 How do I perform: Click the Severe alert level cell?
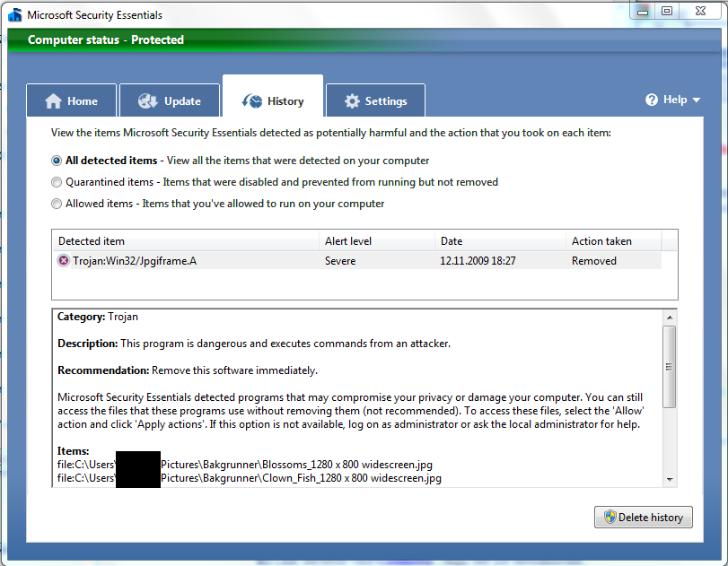[340, 261]
